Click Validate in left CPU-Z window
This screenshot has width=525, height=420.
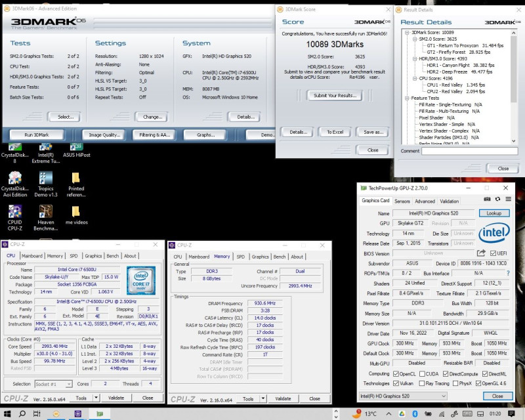pos(116,398)
